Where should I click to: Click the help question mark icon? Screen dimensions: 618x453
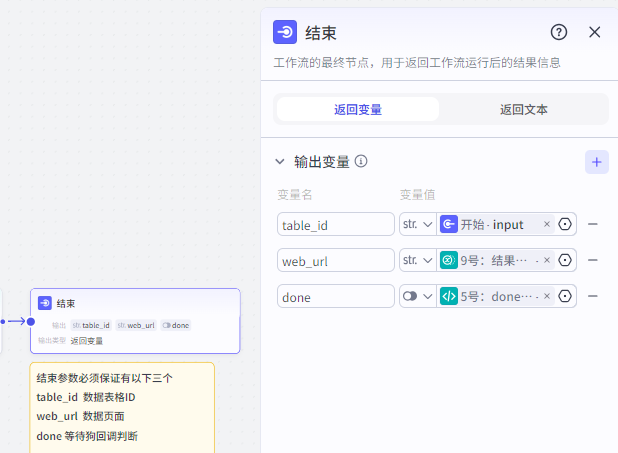[x=558, y=32]
